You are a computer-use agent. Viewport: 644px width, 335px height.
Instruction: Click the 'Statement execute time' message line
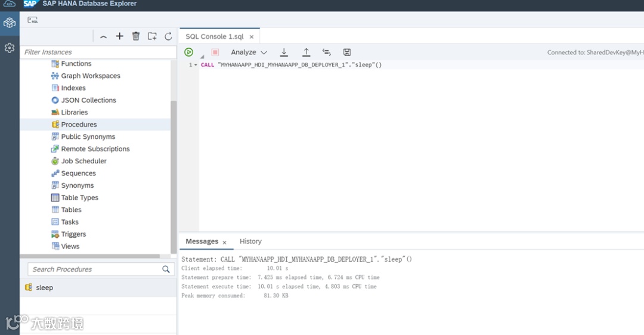279,287
